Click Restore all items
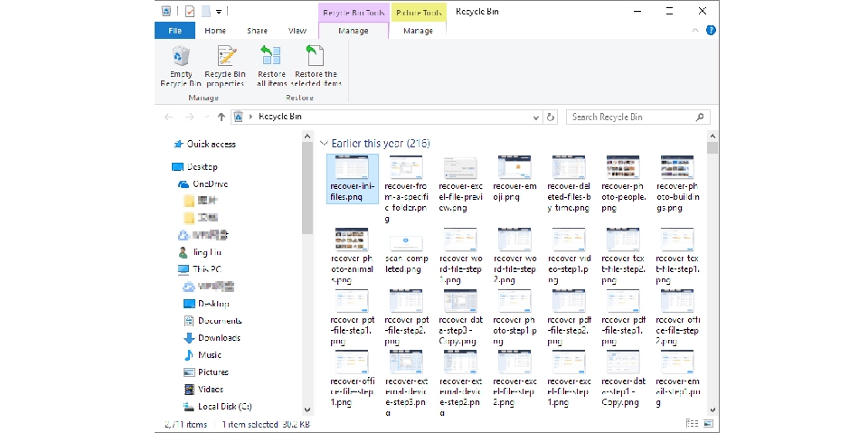This screenshot has height=433, width=868. pos(271,66)
